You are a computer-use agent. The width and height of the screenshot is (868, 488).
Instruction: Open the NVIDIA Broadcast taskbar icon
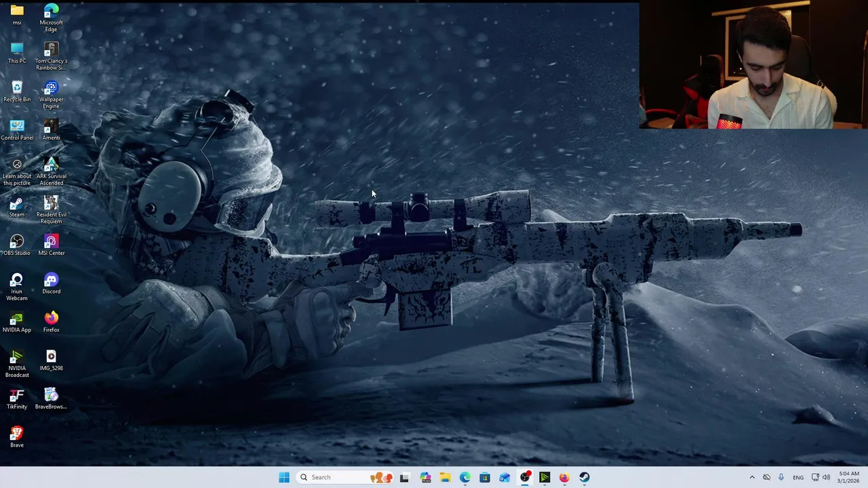point(545,477)
